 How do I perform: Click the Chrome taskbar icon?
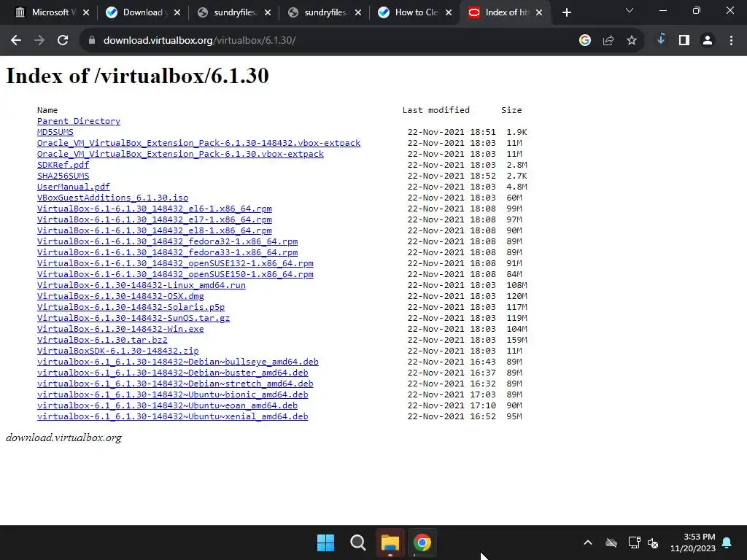(422, 542)
